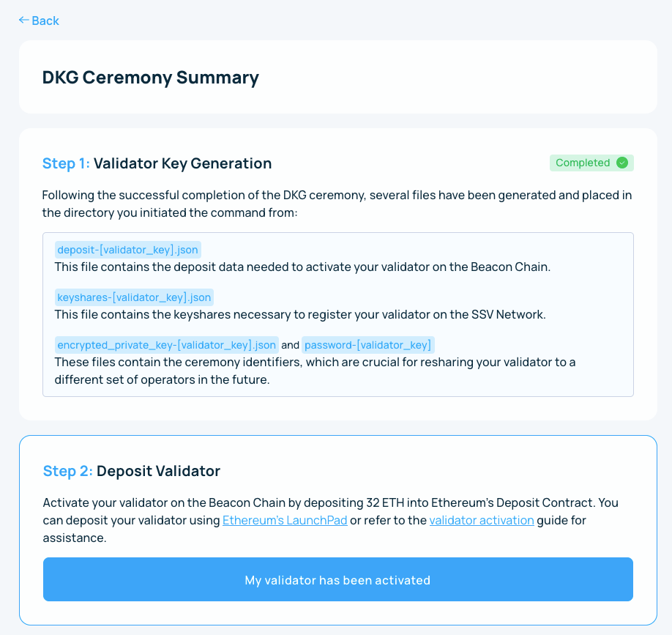The height and width of the screenshot is (635, 672).
Task: Select the deposit-[validator_key].json filename tag
Action: 127,250
